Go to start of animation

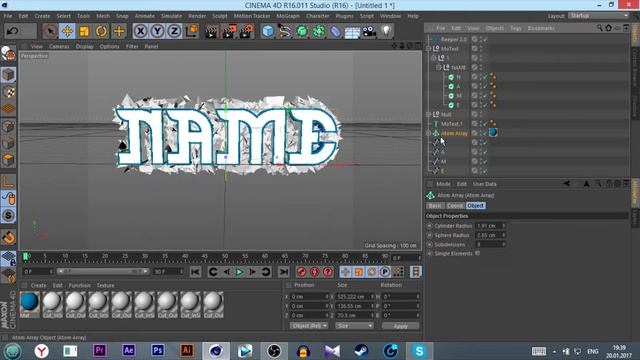pyautogui.click(x=196, y=271)
